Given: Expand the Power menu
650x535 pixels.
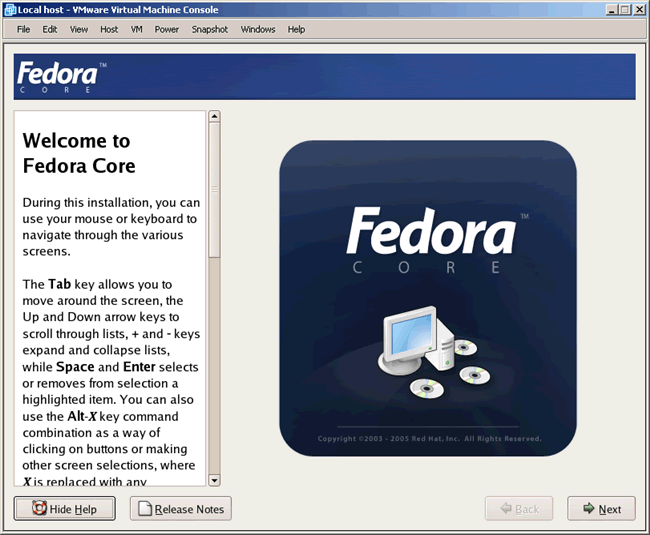Looking at the screenshot, I should (x=167, y=29).
